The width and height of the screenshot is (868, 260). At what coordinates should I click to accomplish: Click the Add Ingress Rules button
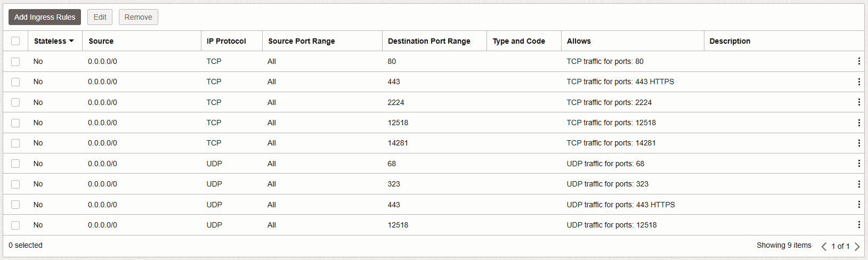click(x=45, y=17)
